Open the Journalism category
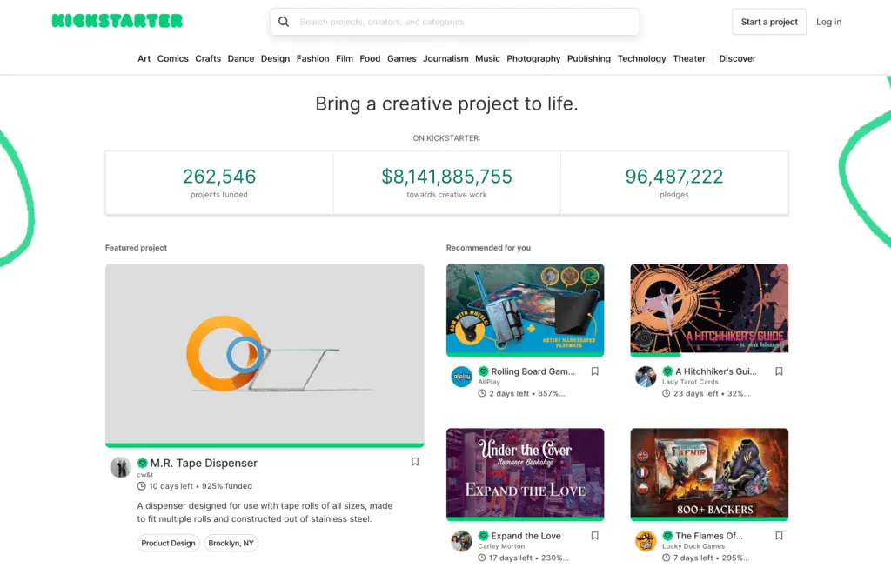Image resolution: width=891 pixels, height=588 pixels. (x=445, y=58)
